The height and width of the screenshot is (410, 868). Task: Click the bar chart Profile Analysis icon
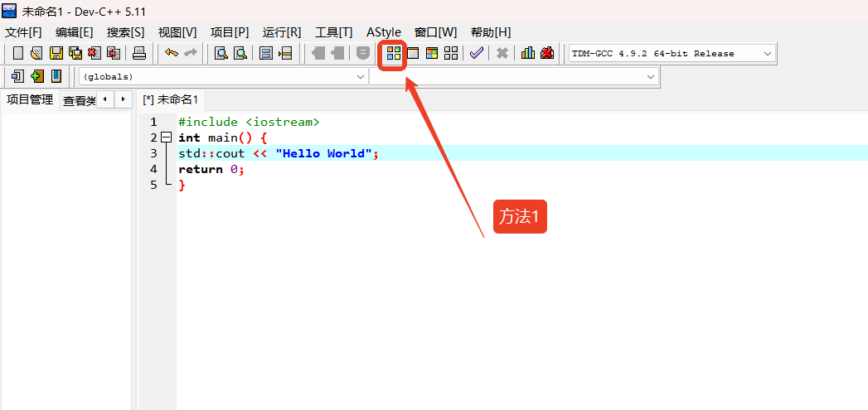click(x=528, y=53)
